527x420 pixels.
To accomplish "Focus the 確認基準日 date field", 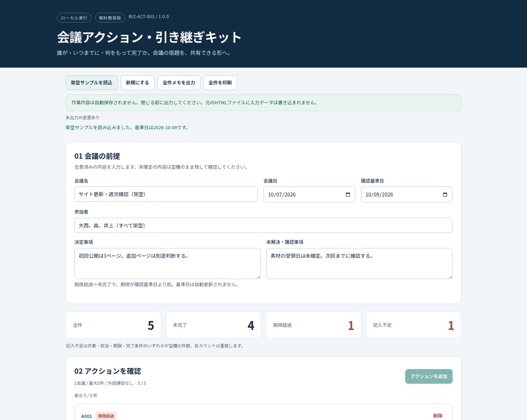I will [407, 195].
